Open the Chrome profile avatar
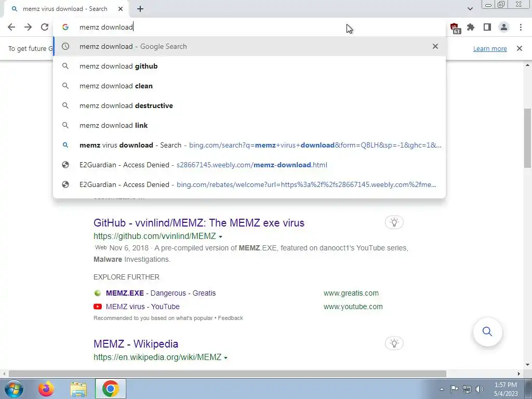532x399 pixels. [x=504, y=27]
